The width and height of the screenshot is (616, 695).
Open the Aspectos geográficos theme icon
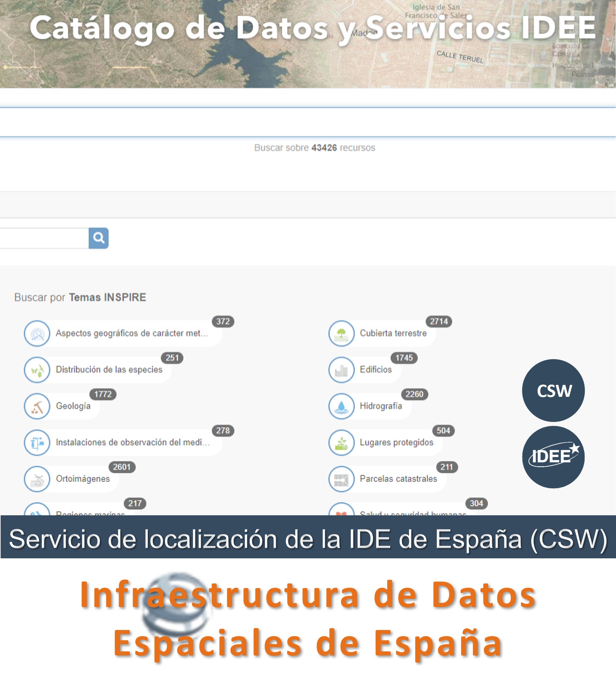[37, 334]
